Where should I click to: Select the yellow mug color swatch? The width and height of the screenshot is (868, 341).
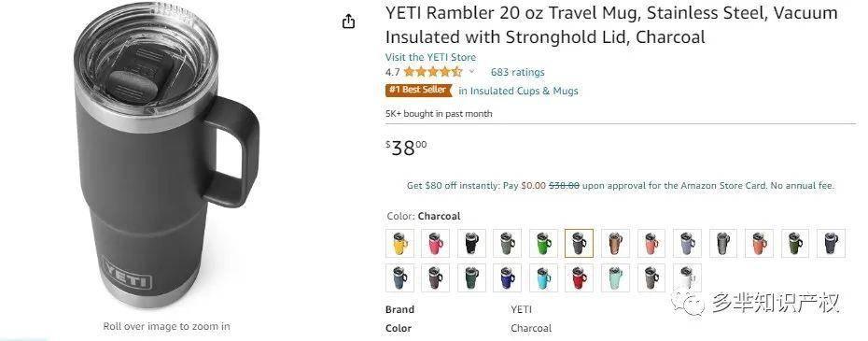[399, 244]
